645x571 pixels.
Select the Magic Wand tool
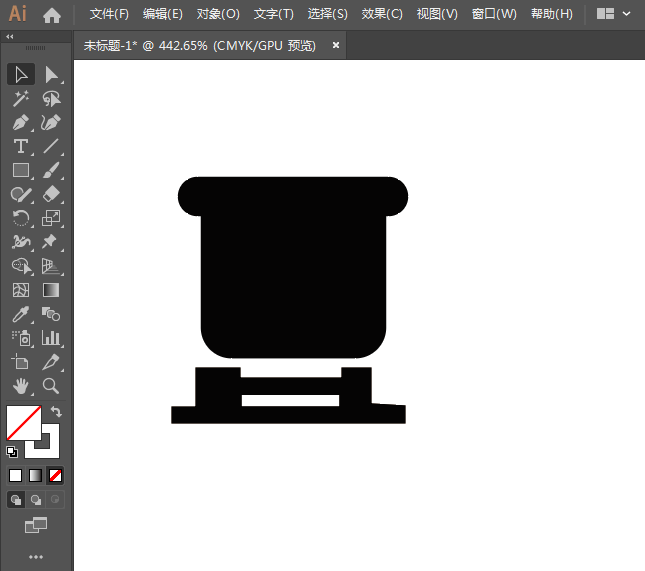coord(20,98)
